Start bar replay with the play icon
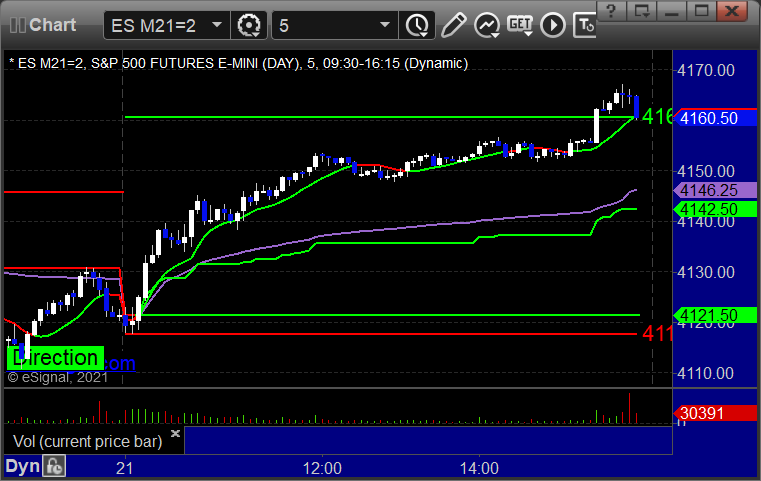Screen dimensions: 761x481 pyautogui.click(x=553, y=25)
